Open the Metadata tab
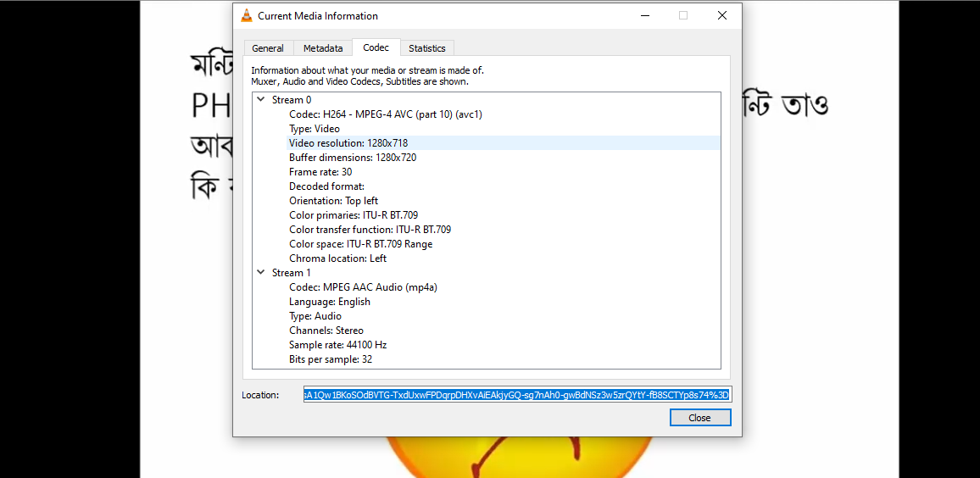 click(322, 48)
